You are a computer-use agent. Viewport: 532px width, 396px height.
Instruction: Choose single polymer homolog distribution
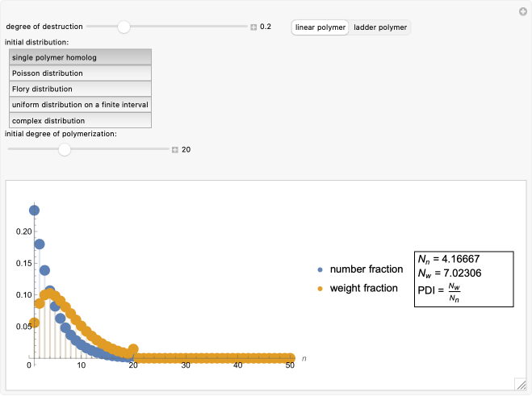tap(79, 57)
